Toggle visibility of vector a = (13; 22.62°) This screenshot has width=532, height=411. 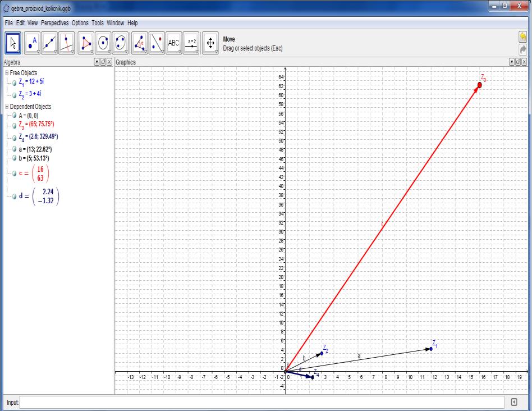pyautogui.click(x=14, y=149)
